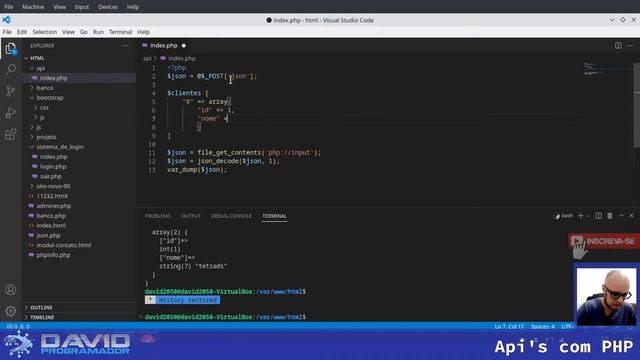Close the terminal panel
The width and height of the screenshot is (640, 360).
(631, 216)
